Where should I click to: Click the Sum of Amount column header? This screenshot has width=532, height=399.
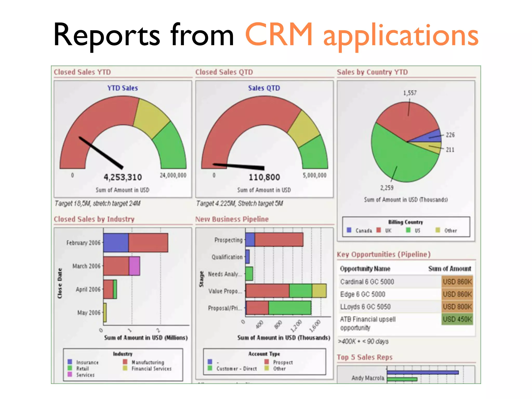point(449,269)
